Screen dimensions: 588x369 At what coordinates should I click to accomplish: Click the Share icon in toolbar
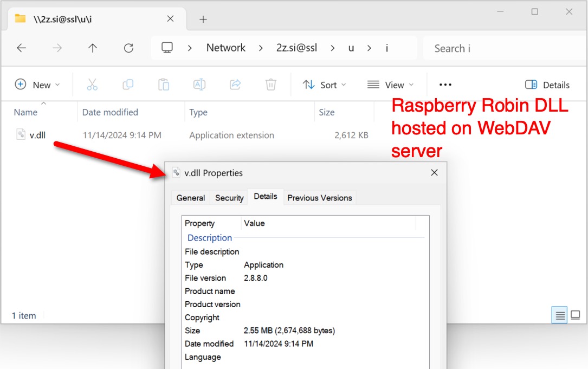(235, 85)
